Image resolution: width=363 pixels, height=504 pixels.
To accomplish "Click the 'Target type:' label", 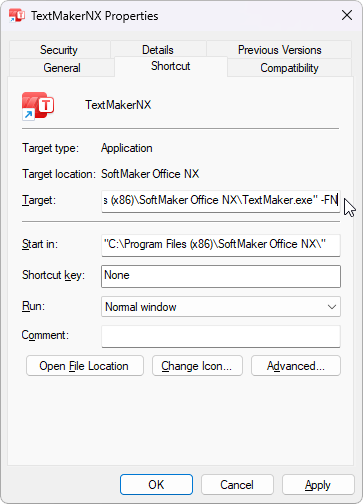I will click(50, 148).
